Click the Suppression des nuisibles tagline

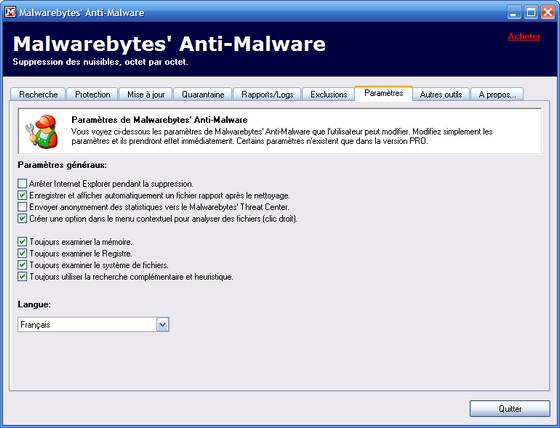[x=100, y=62]
